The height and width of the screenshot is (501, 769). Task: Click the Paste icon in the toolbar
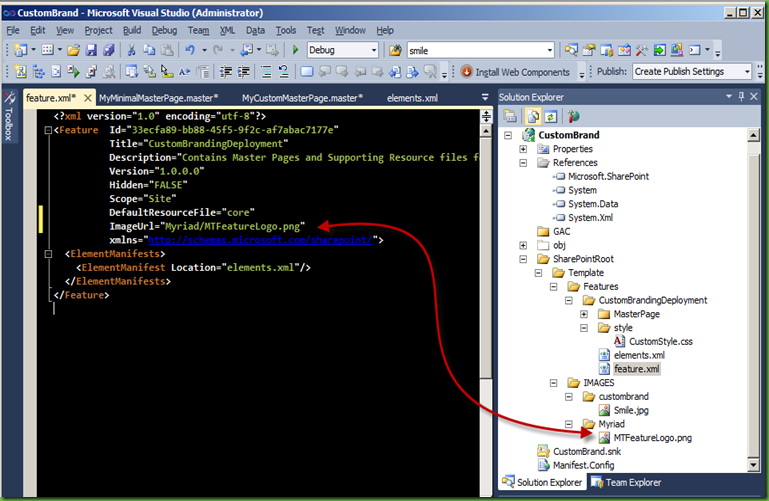point(167,50)
